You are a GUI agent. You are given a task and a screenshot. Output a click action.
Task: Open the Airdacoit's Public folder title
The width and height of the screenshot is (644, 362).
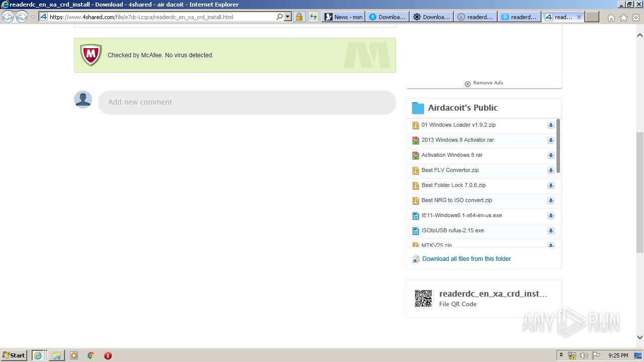coord(463,108)
